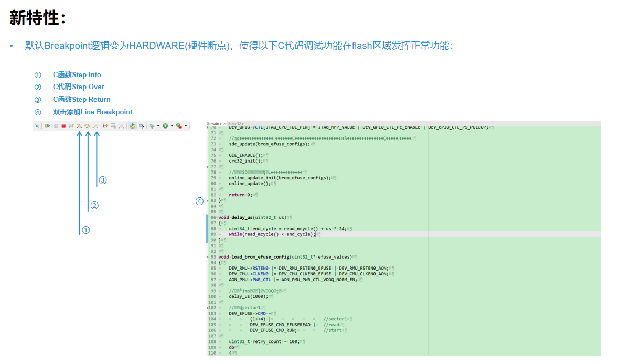Click the Step Into icon
The height and width of the screenshot is (364, 631).
(x=79, y=126)
